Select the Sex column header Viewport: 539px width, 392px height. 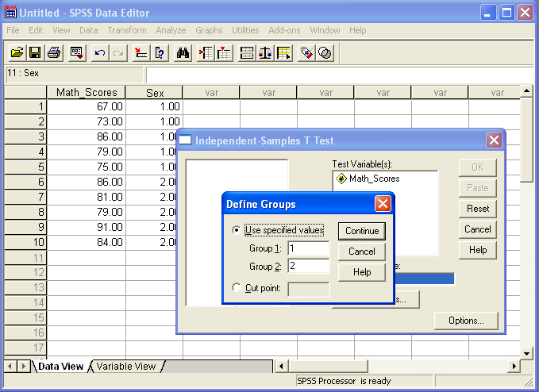point(154,92)
